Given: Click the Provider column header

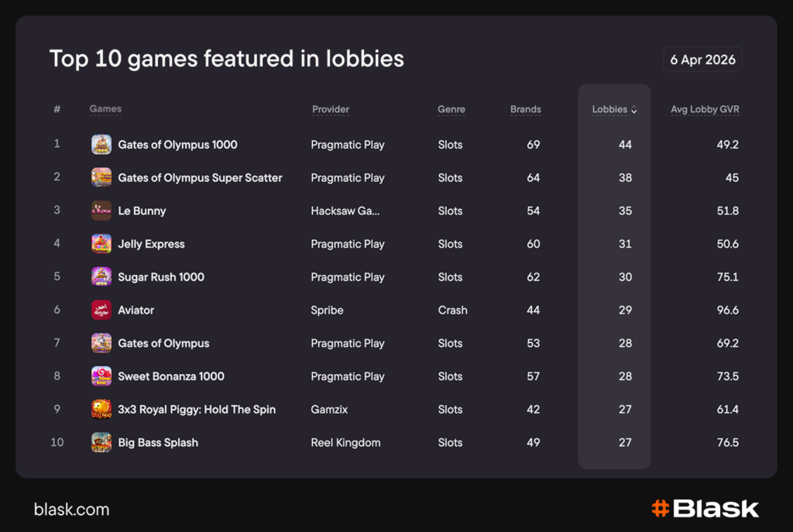Looking at the screenshot, I should point(331,109).
